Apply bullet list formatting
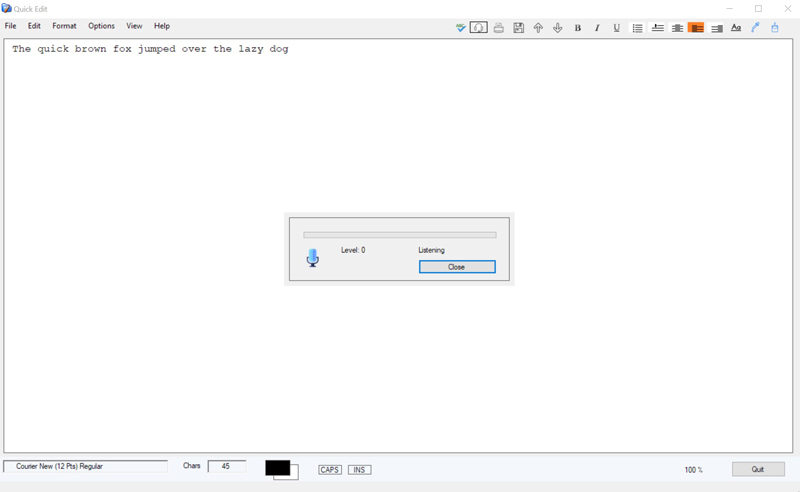The height and width of the screenshot is (492, 800). tap(637, 28)
